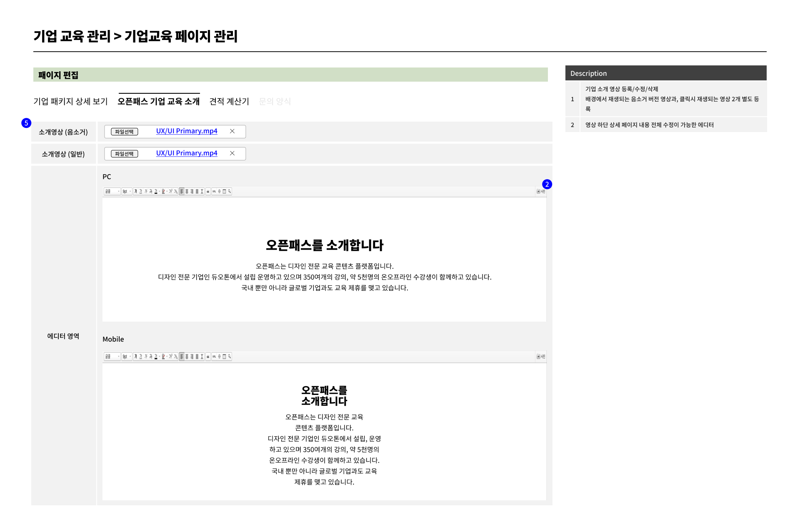800x532 pixels.
Task: Center-align text in the Mobile editor
Action: [x=187, y=356]
